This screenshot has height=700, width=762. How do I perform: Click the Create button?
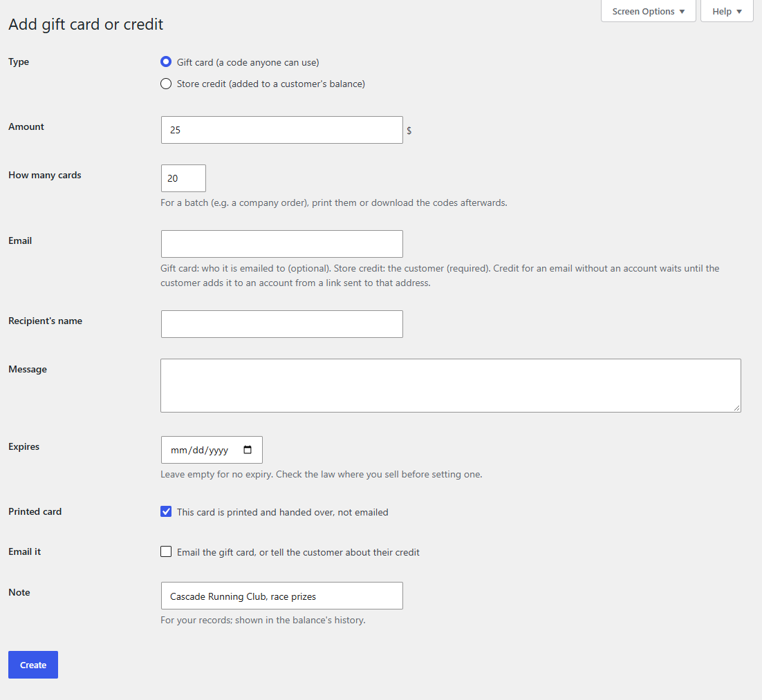point(33,665)
